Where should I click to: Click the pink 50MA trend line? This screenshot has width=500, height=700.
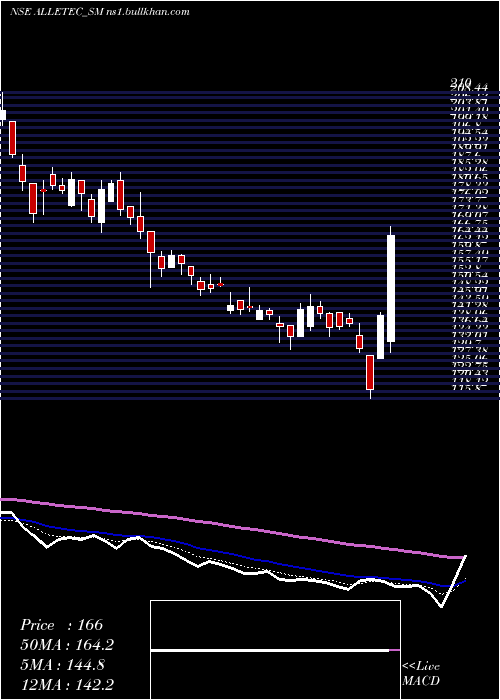232,526
